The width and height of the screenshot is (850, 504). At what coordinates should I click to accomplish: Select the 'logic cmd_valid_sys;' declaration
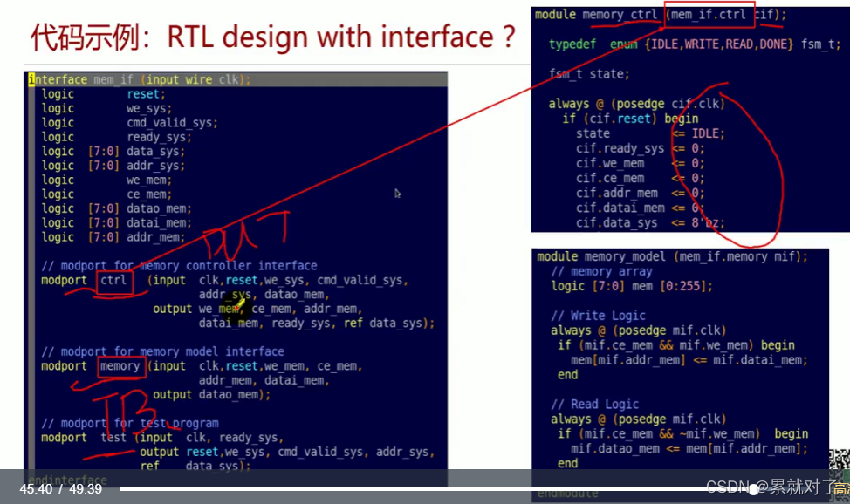pyautogui.click(x=129, y=123)
